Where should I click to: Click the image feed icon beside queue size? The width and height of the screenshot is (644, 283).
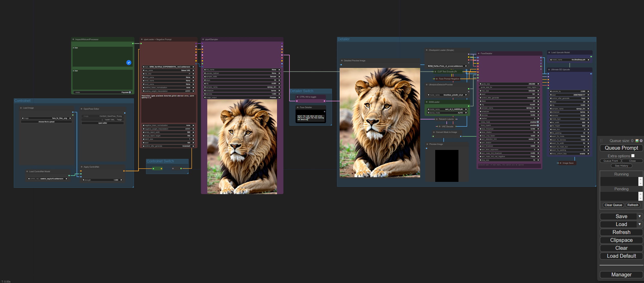coord(637,141)
